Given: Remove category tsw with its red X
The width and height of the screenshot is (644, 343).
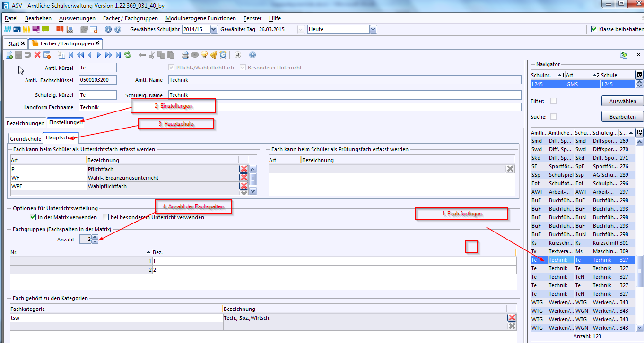Looking at the screenshot, I should point(512,318).
